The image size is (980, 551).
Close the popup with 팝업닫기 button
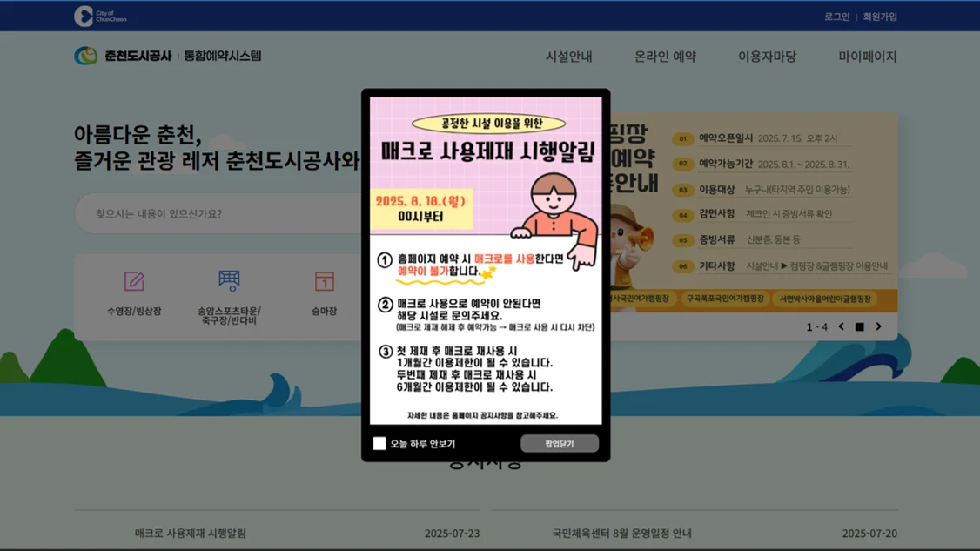pos(560,442)
